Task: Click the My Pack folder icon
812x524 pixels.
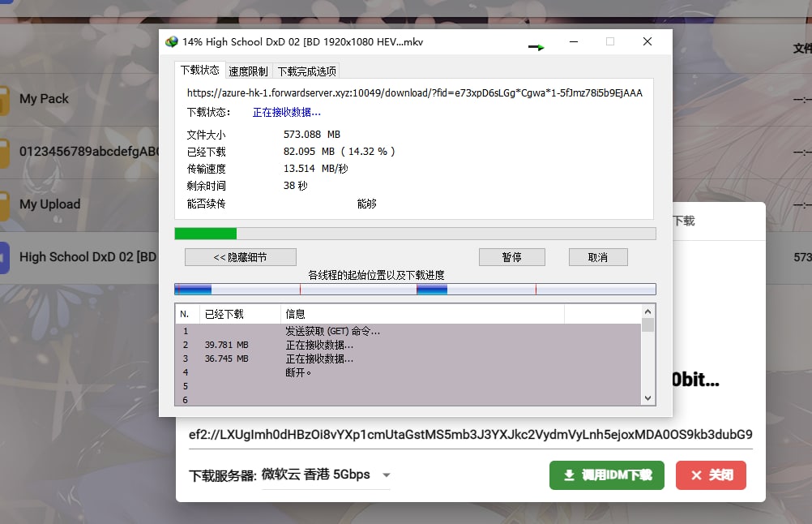Action: (3, 99)
